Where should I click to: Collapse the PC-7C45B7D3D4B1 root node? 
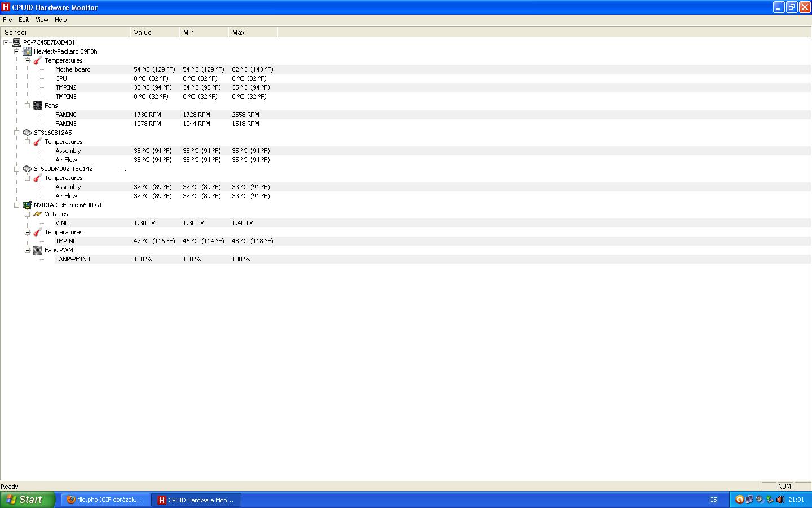pos(6,42)
